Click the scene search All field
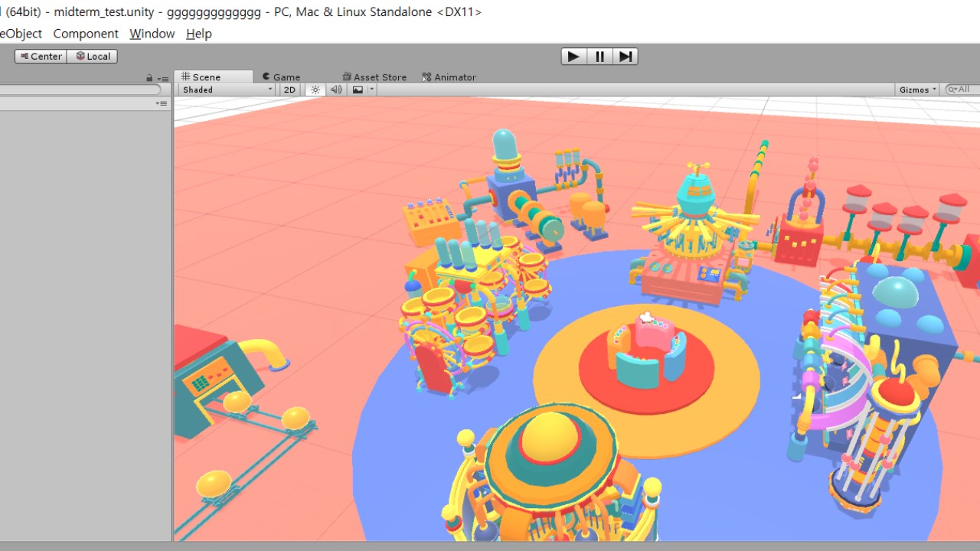 click(962, 90)
